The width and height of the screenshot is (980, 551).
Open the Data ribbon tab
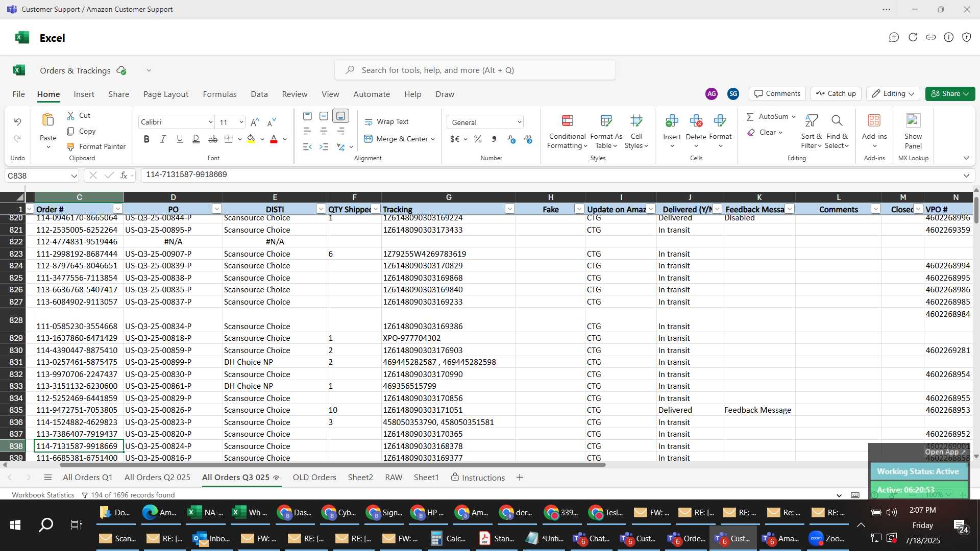click(x=259, y=94)
